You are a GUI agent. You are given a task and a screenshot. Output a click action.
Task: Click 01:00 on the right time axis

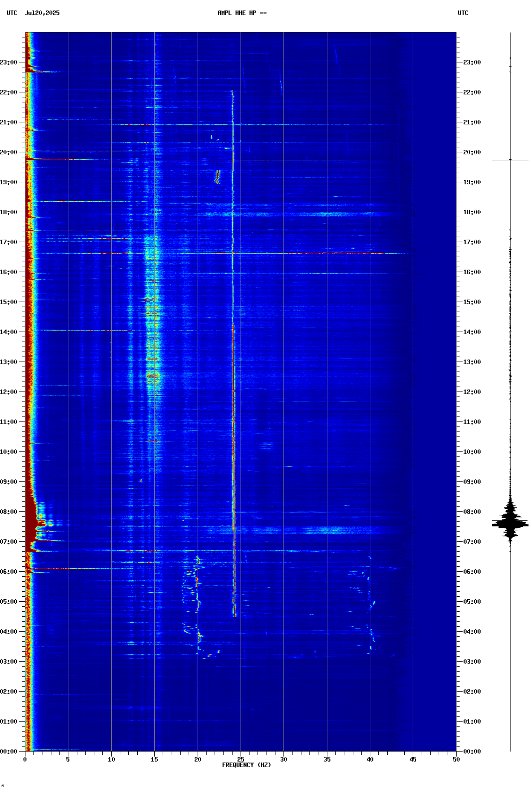[472, 722]
